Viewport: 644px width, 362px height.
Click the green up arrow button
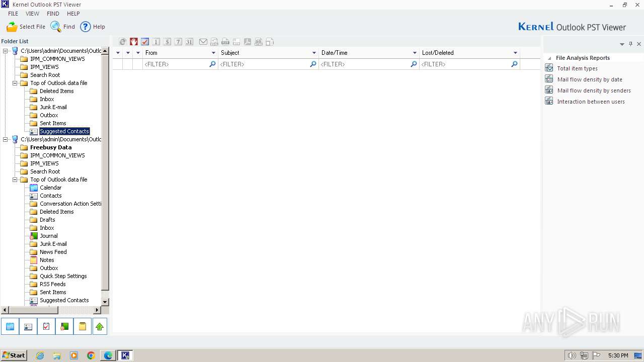pos(100,326)
